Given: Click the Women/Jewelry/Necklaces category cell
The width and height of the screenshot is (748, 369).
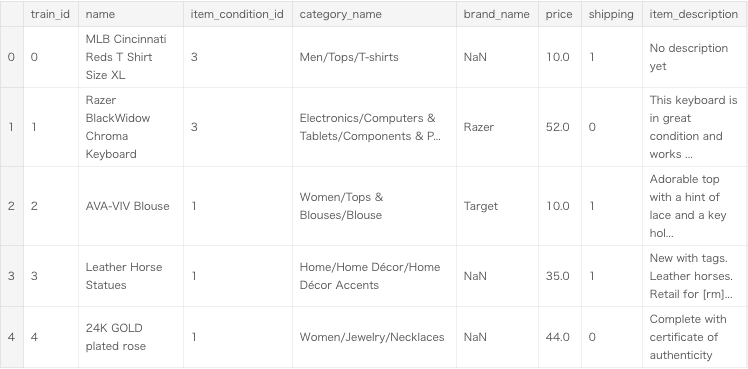Looking at the screenshot, I should click(x=374, y=337).
